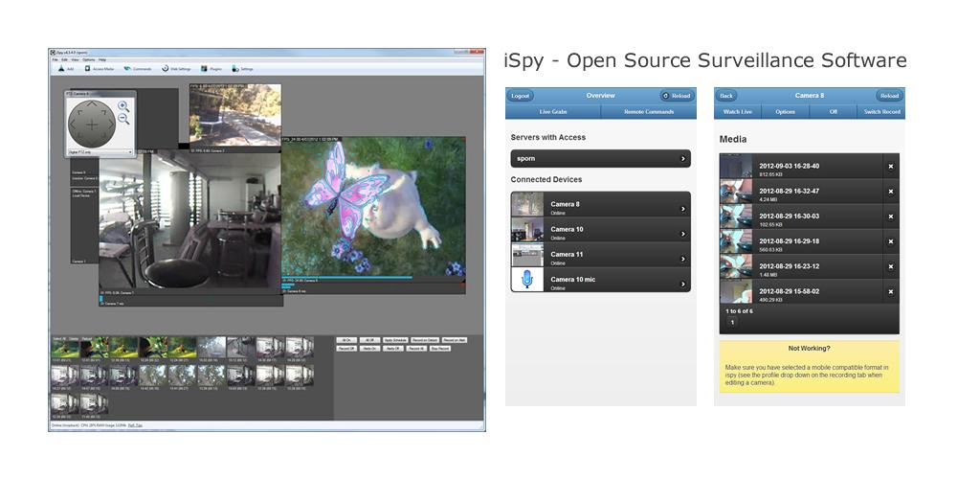
Task: Click the PTZ zoom out magnifier
Action: 123,119
